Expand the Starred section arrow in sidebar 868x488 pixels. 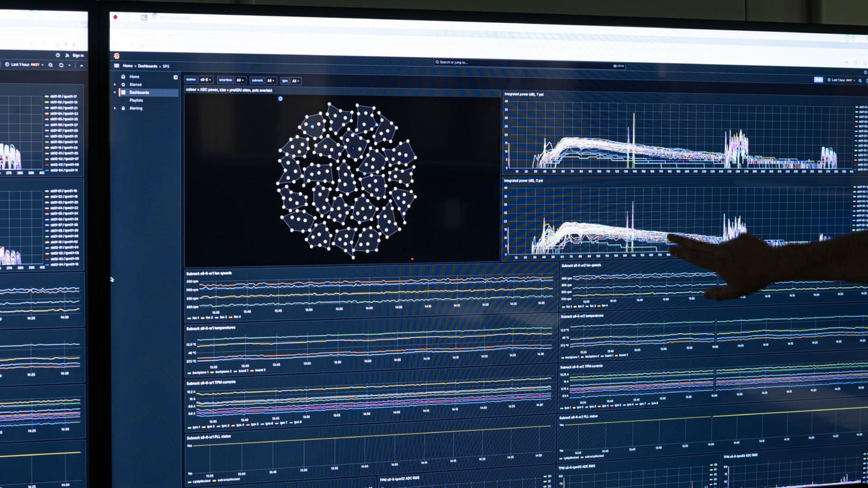pos(115,84)
